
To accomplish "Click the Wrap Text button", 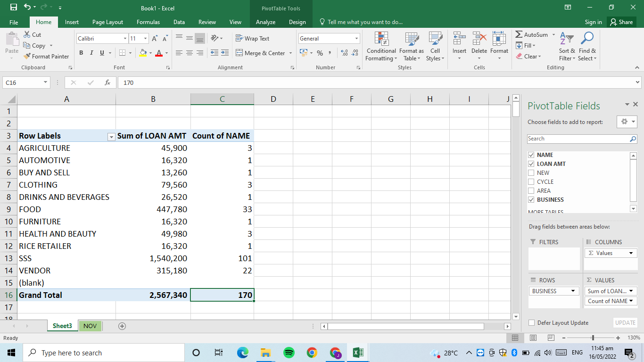I will click(x=253, y=39).
